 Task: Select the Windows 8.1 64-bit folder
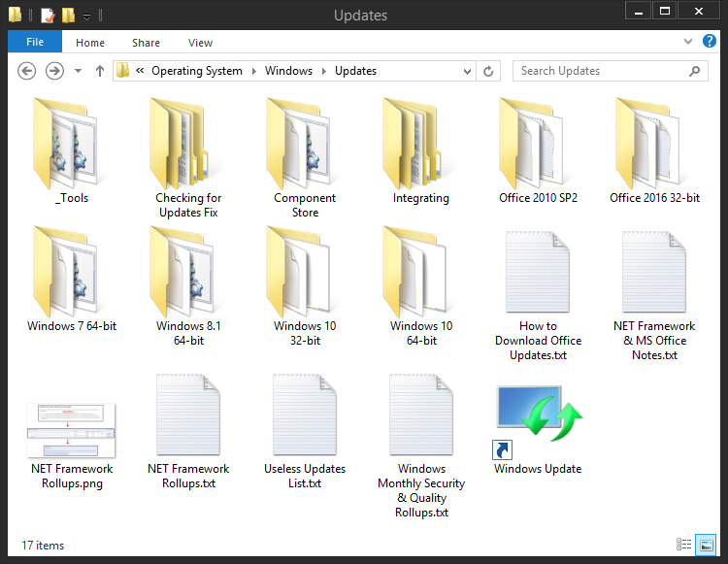point(188,286)
